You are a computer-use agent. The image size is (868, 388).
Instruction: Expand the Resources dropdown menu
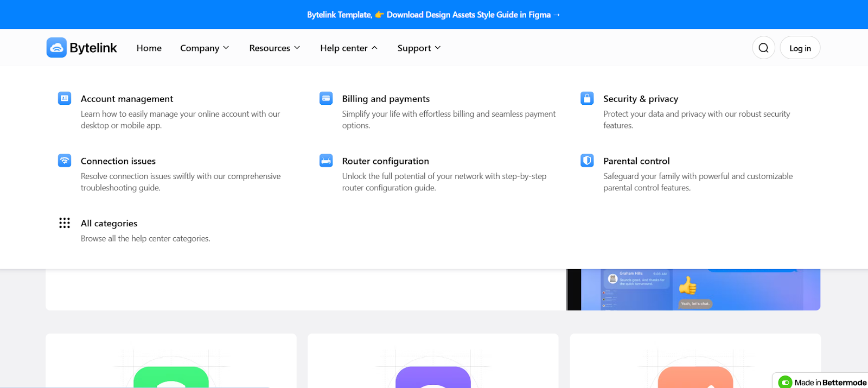[x=275, y=48]
